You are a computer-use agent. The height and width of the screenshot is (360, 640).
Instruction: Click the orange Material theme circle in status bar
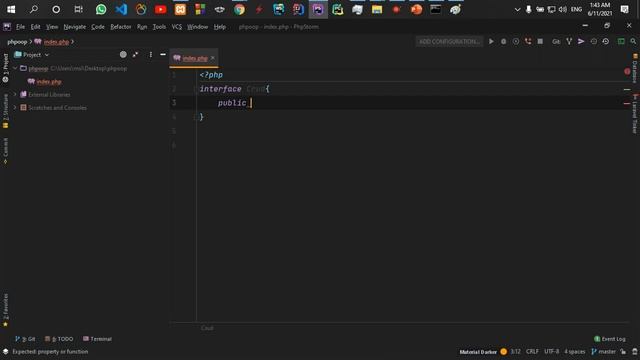503,351
